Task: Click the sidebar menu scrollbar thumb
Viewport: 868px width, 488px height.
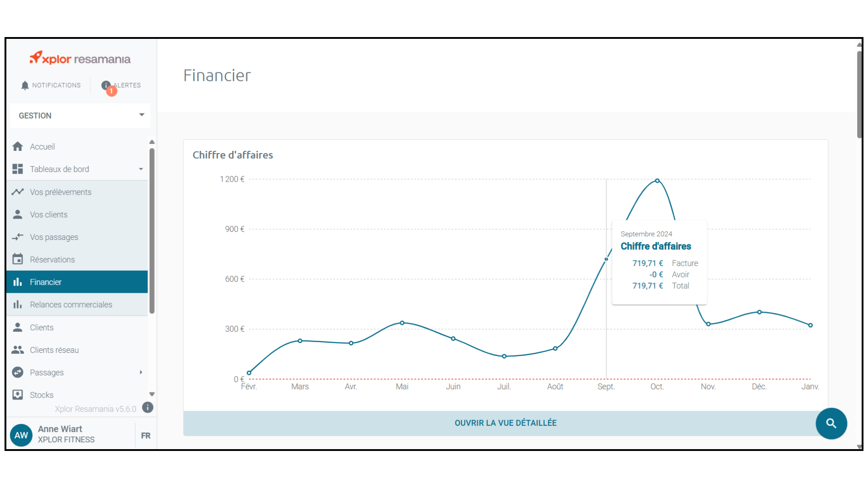Action: pos(152,230)
